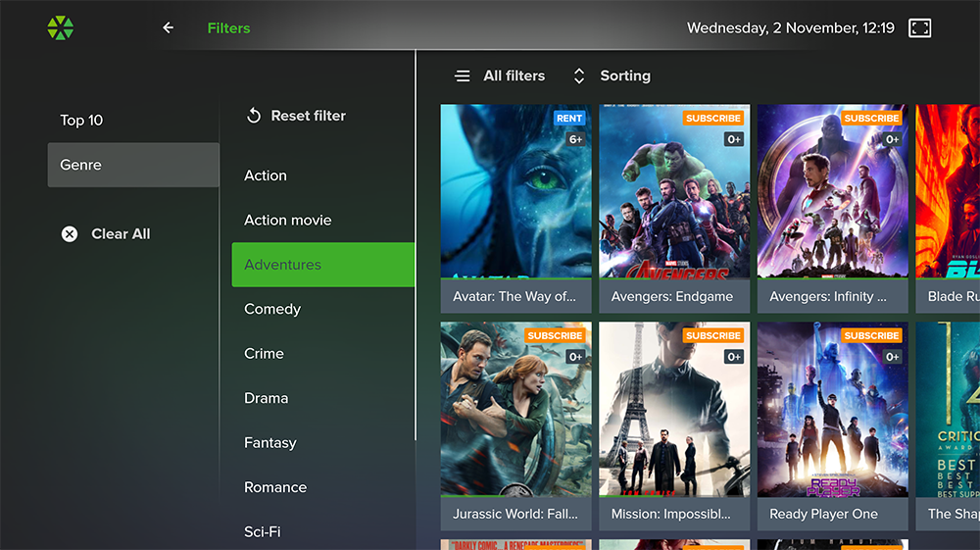Click SUBSCRIBE badge on Ready Player One poster
The height and width of the screenshot is (550, 980).
871,335
